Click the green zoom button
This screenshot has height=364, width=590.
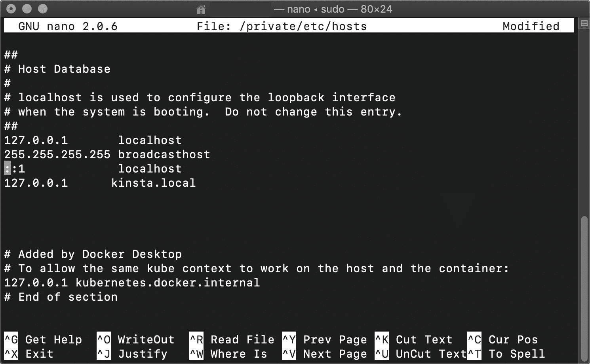click(42, 8)
